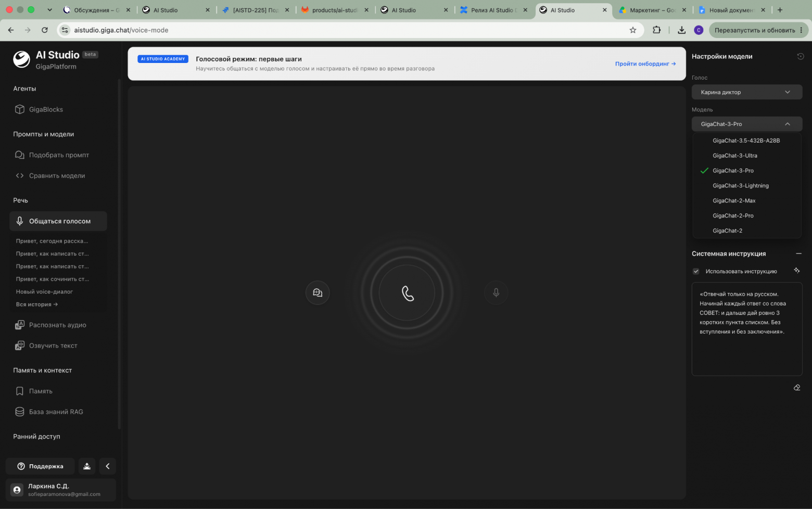812x509 pixels.
Task: Select the GigaChat-2-Max option
Action: click(747, 201)
